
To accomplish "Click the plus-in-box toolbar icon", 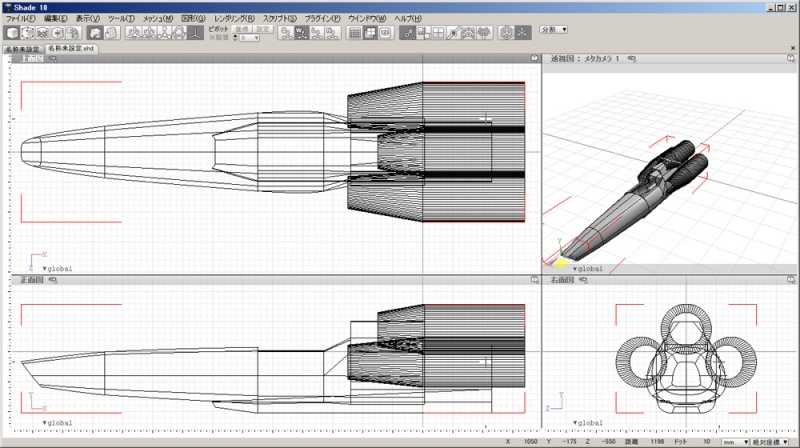I will [x=58, y=33].
